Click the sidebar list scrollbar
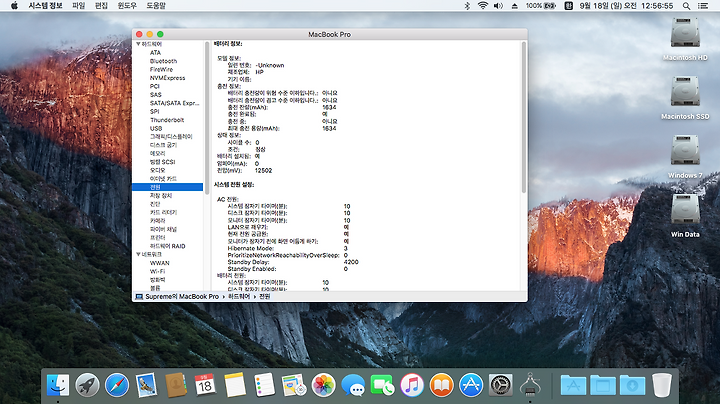 [x=207, y=118]
